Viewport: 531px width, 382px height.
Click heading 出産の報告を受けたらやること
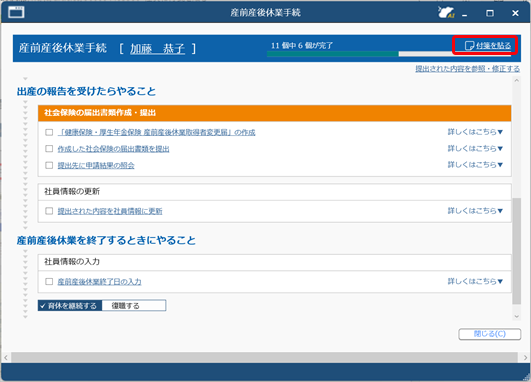point(86,91)
